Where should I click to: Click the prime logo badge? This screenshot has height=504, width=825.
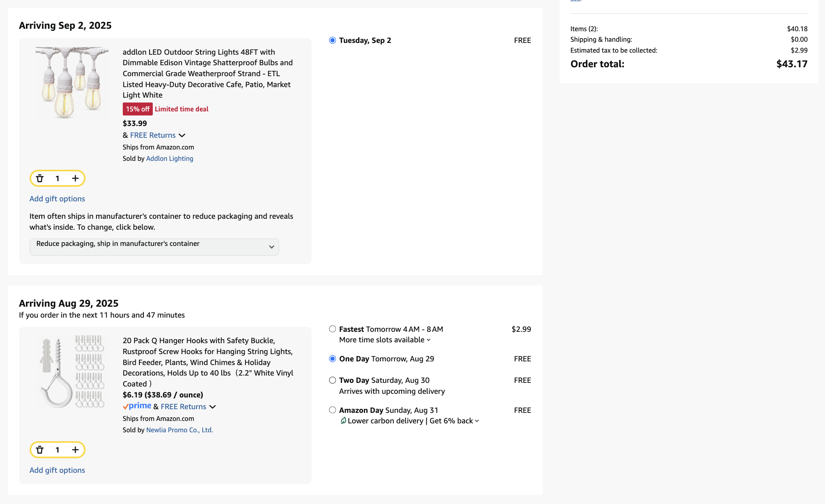coord(137,406)
